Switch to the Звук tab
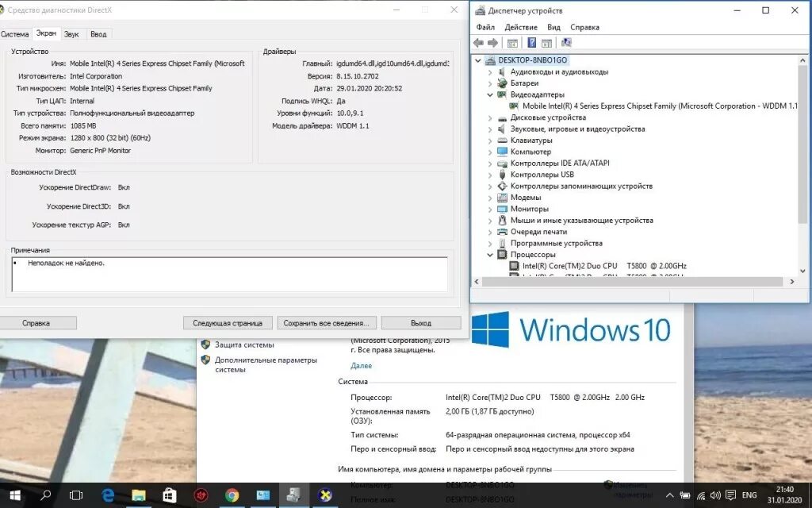Image resolution: width=812 pixels, height=508 pixels. [x=71, y=34]
